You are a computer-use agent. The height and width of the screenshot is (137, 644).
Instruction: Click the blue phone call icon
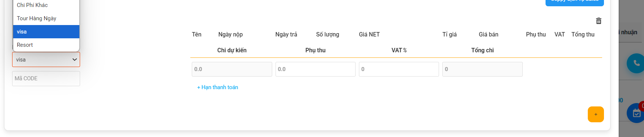pyautogui.click(x=636, y=63)
